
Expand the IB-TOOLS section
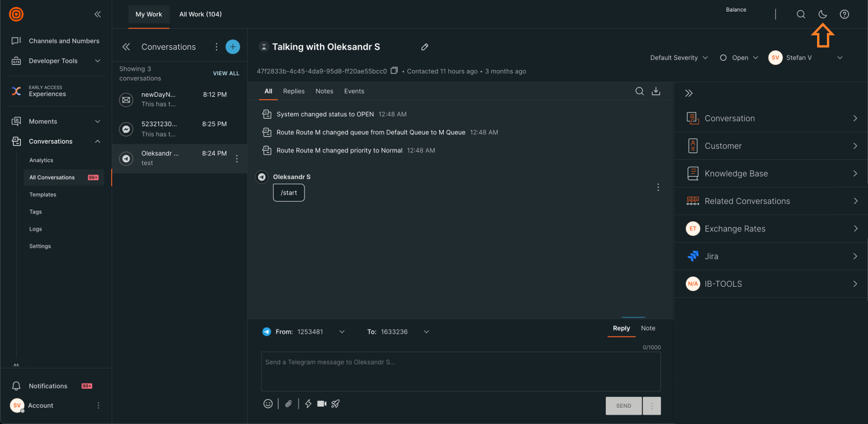[771, 284]
